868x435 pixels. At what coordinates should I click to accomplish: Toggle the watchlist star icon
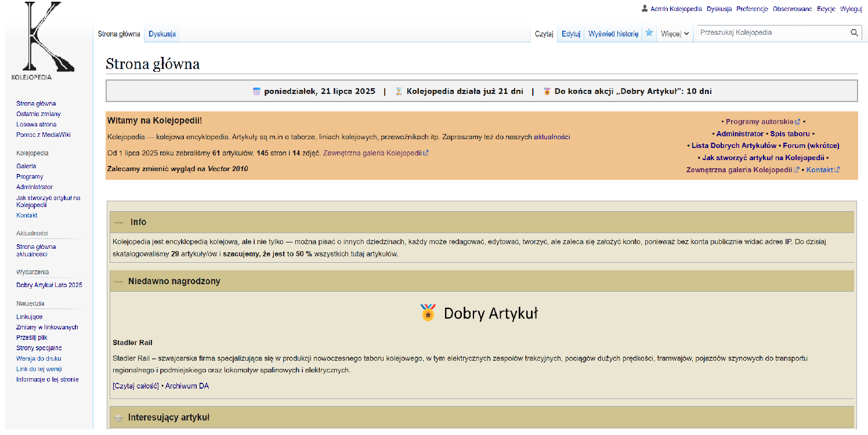[649, 33]
